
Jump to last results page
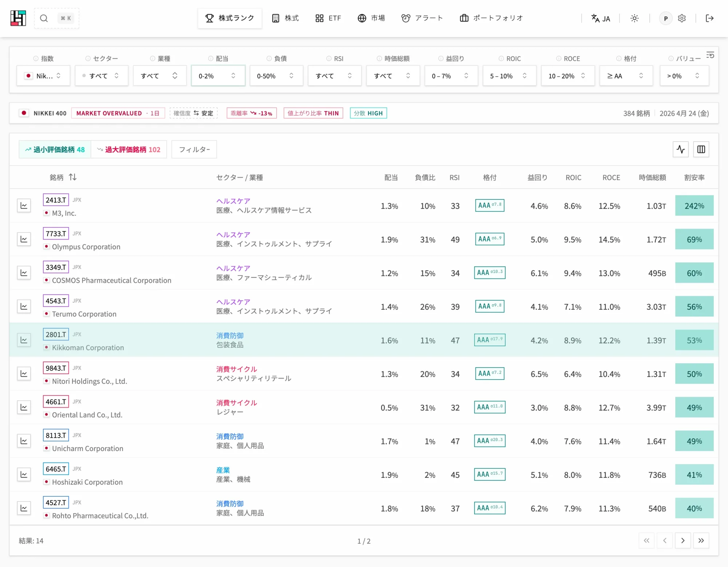701,540
